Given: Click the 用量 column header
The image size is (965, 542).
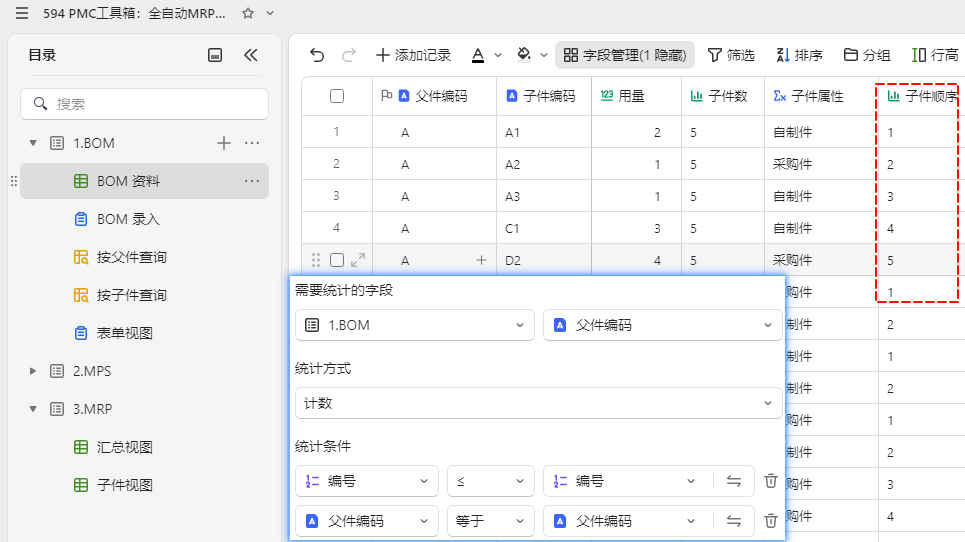Looking at the screenshot, I should coord(636,96).
